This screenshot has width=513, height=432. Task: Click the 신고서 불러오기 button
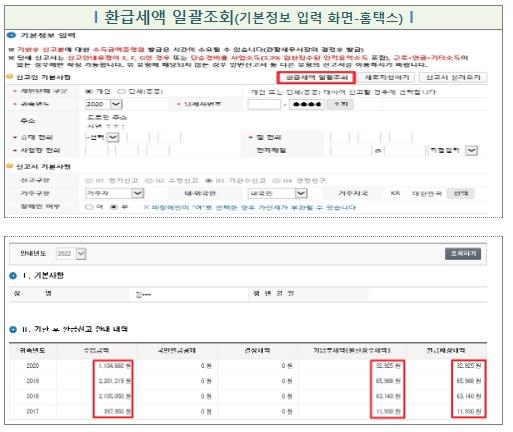coord(453,77)
